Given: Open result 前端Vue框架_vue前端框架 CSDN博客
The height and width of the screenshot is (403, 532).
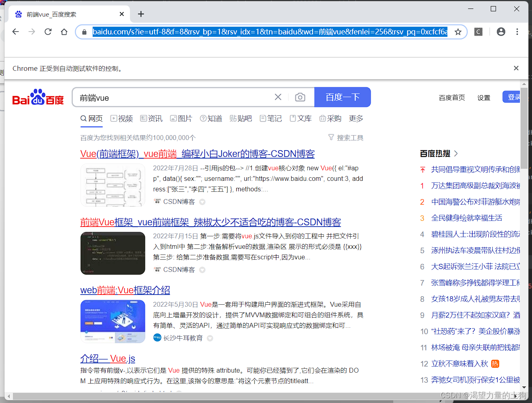Looking at the screenshot, I should point(211,222).
